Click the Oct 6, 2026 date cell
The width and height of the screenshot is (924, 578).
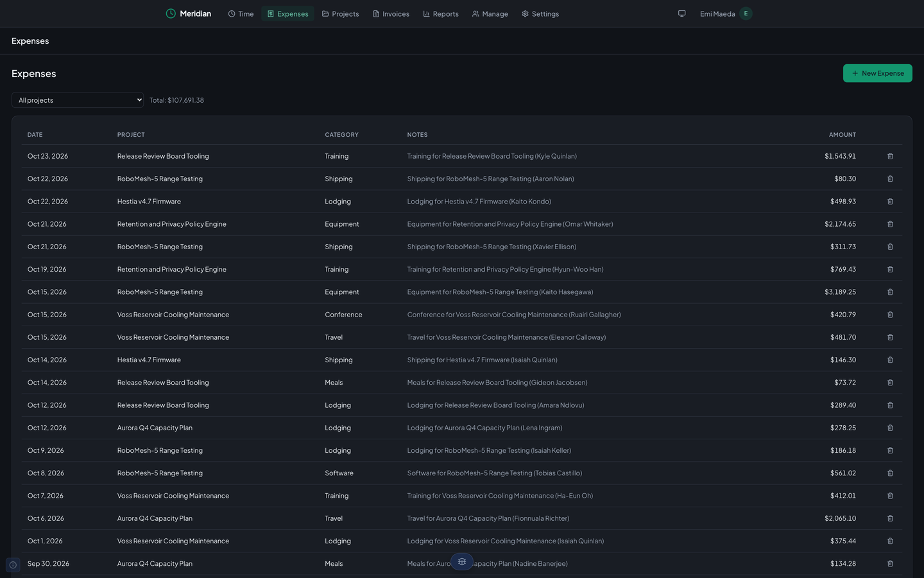pos(46,518)
